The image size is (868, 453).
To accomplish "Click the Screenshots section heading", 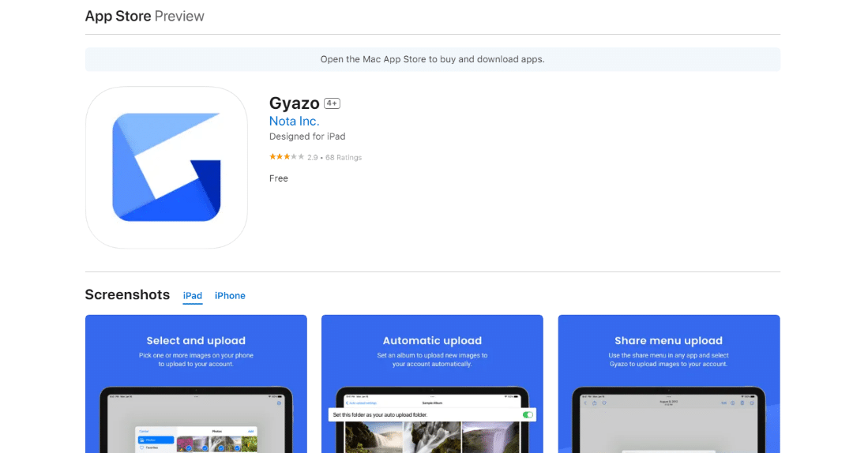I will pos(127,294).
